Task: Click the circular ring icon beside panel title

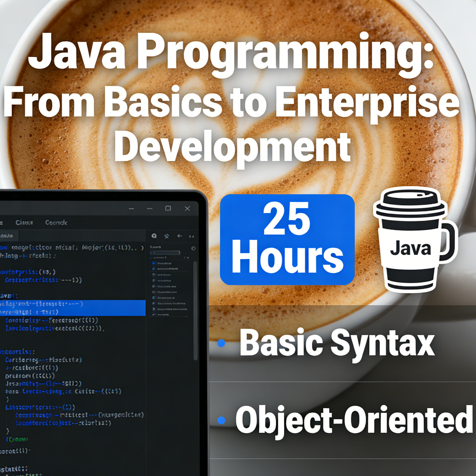Action: (193, 248)
